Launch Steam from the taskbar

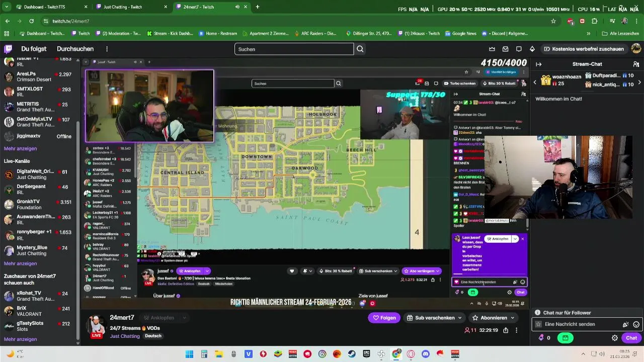pyautogui.click(x=352, y=354)
